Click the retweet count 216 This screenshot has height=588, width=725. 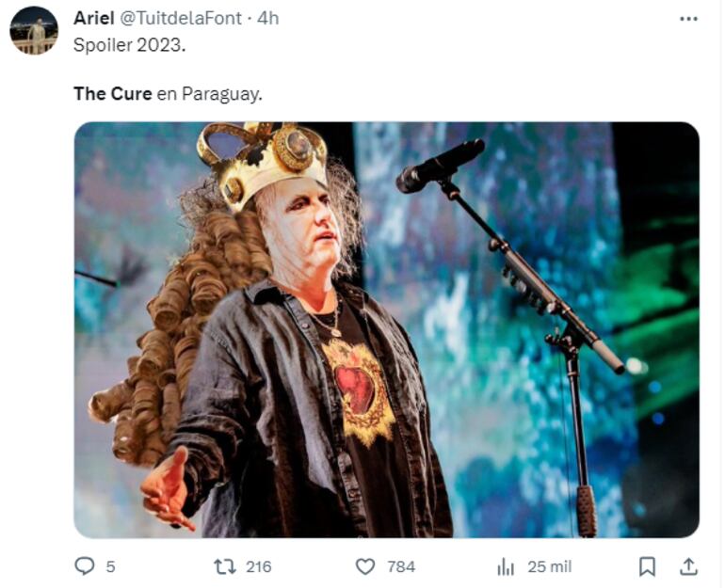pyautogui.click(x=258, y=566)
